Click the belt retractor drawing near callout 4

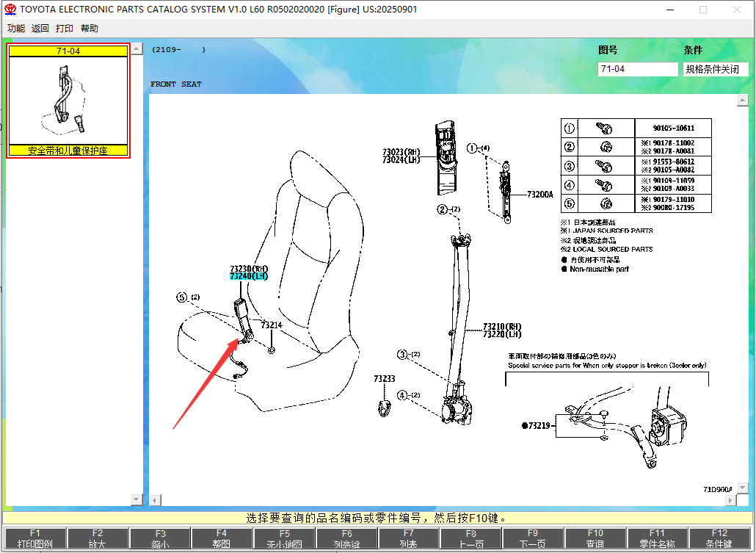click(457, 409)
